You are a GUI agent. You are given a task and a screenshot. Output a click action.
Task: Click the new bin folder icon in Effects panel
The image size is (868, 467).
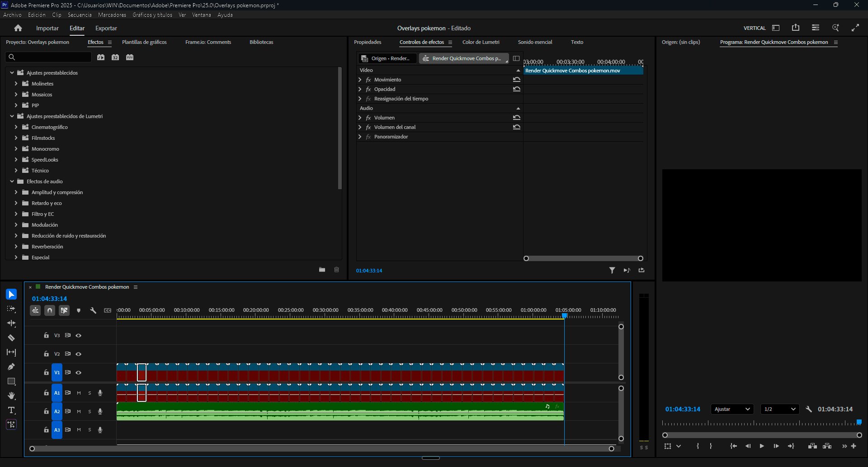[x=322, y=270]
